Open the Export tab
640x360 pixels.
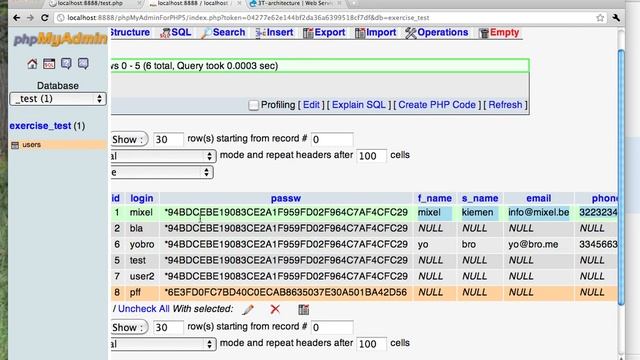pyautogui.click(x=324, y=33)
